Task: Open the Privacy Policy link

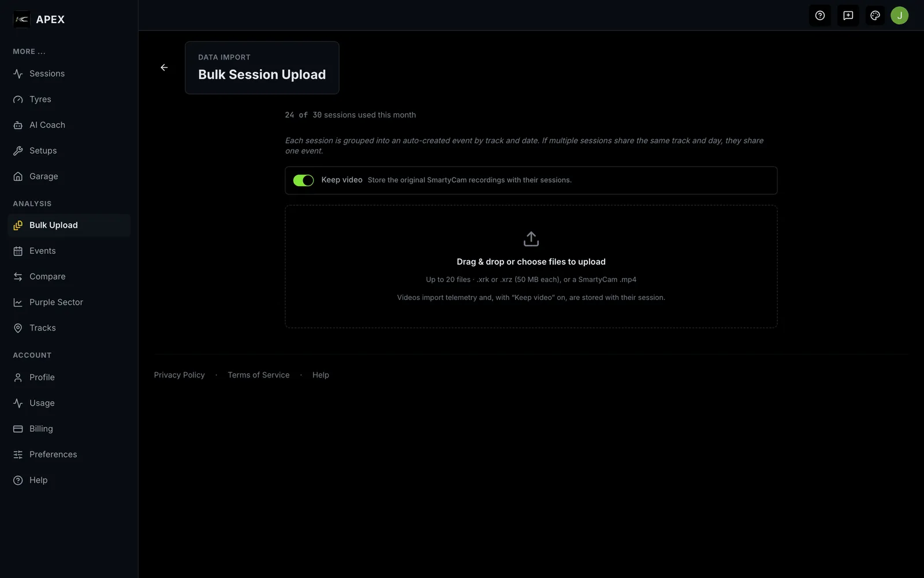Action: [179, 375]
